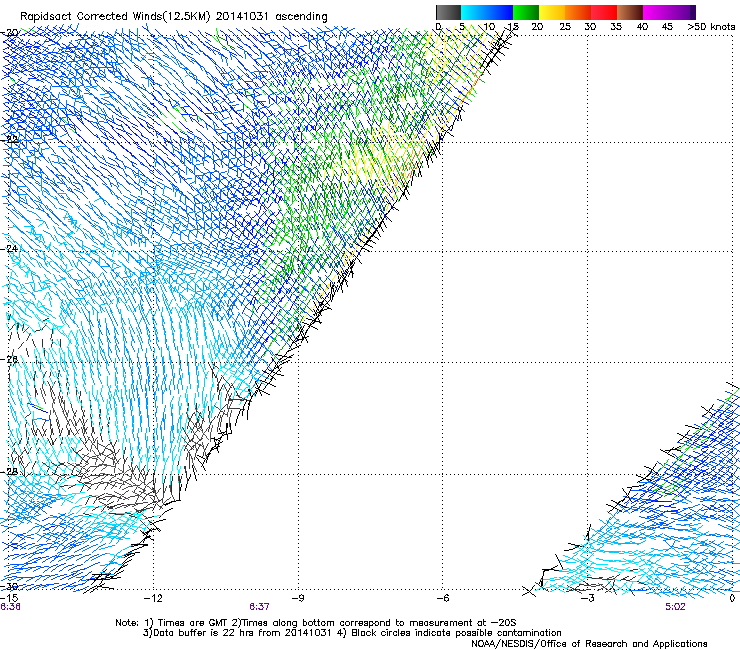Click the '-24' latitude axis label

tap(9, 248)
